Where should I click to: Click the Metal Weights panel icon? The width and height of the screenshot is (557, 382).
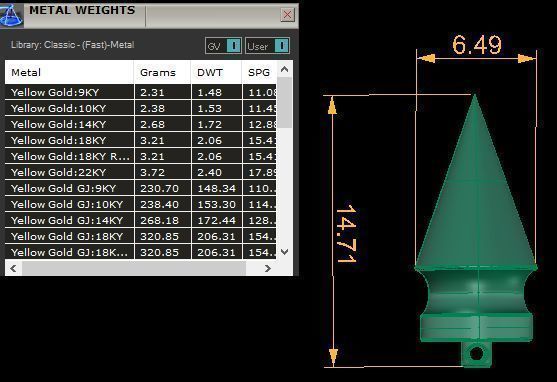click(11, 15)
